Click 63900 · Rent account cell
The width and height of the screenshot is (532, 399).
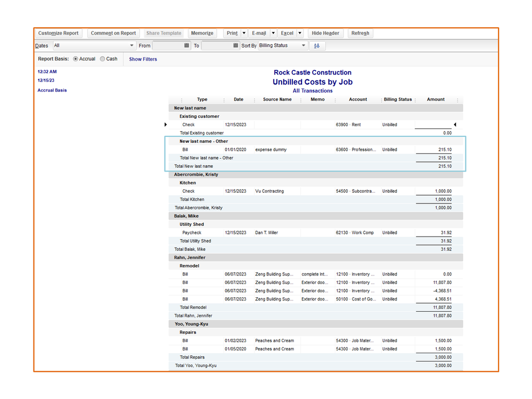(348, 125)
